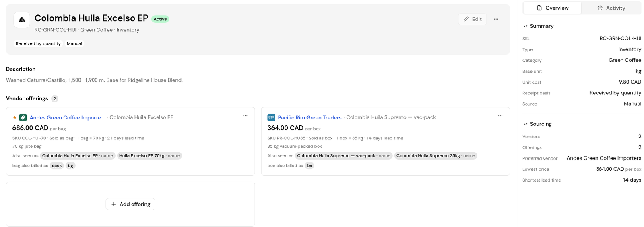
Task: Switch to the Activity tab
Action: click(x=611, y=8)
